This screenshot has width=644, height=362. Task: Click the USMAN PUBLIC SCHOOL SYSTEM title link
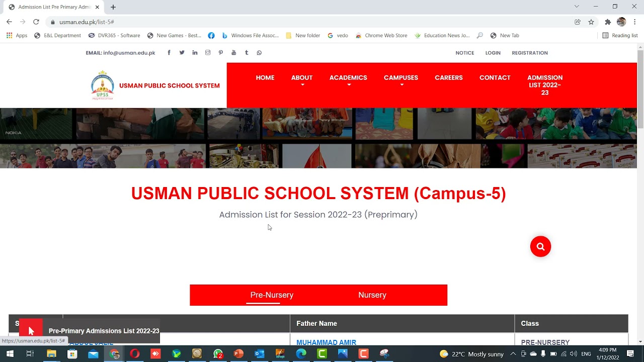(x=170, y=85)
